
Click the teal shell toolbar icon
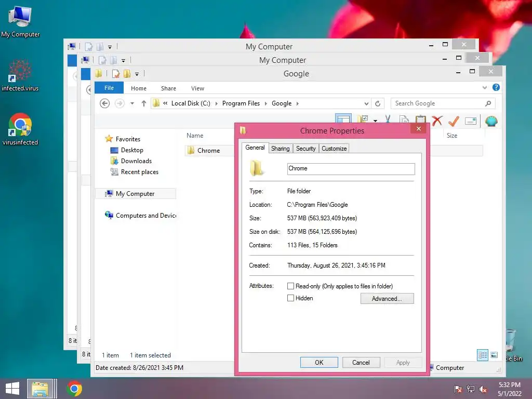(x=491, y=121)
